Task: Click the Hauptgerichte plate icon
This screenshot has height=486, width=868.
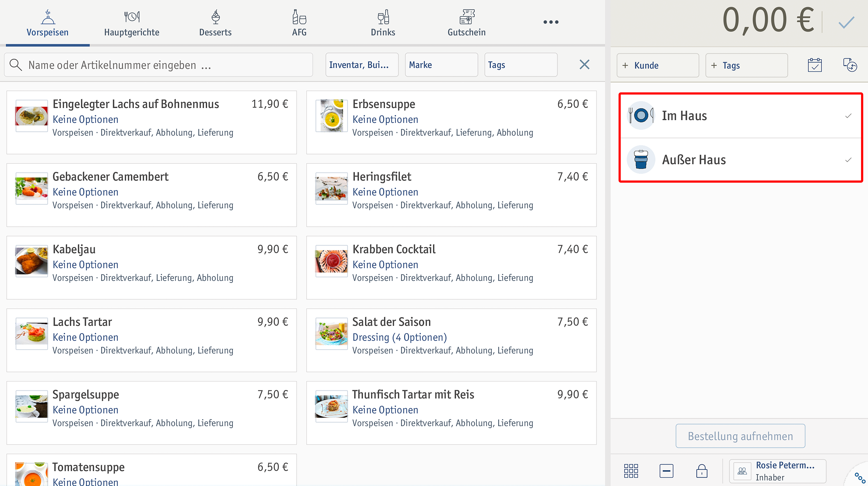Action: (131, 17)
